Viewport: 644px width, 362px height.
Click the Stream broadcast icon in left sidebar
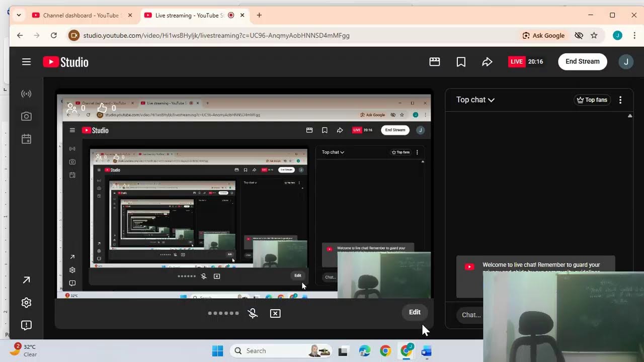point(26,94)
